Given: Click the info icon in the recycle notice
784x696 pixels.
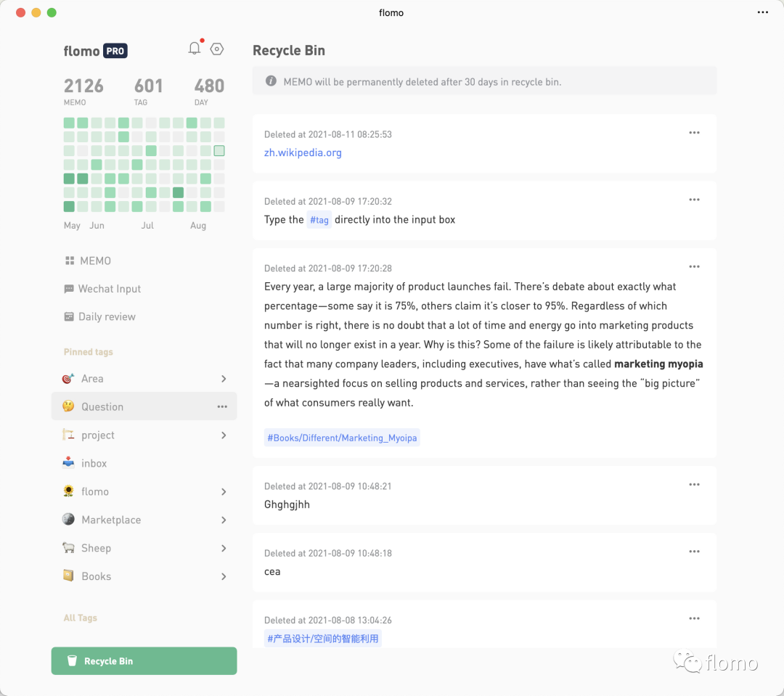Looking at the screenshot, I should 271,81.
